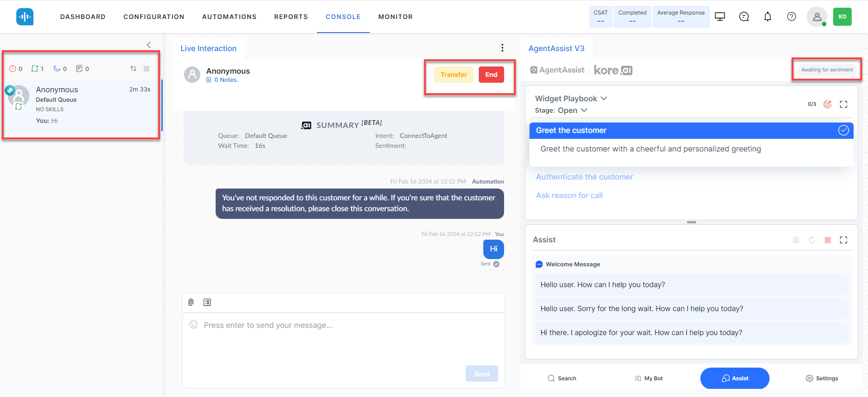The width and height of the screenshot is (868, 397).
Task: Open the Reports menu
Action: [291, 17]
